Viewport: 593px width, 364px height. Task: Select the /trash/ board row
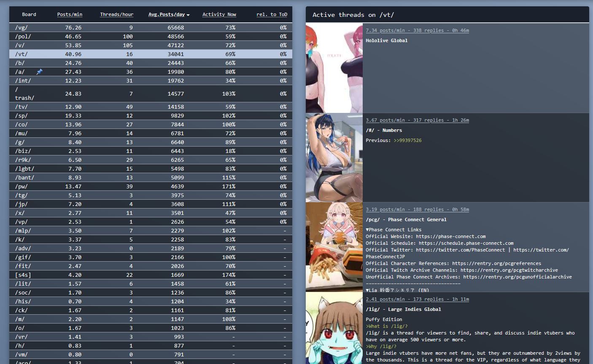tap(151, 94)
